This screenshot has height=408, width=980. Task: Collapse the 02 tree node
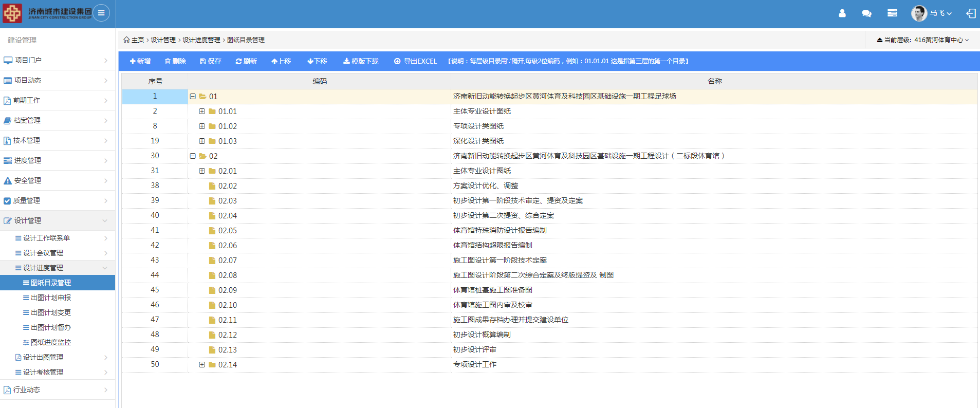pos(193,156)
